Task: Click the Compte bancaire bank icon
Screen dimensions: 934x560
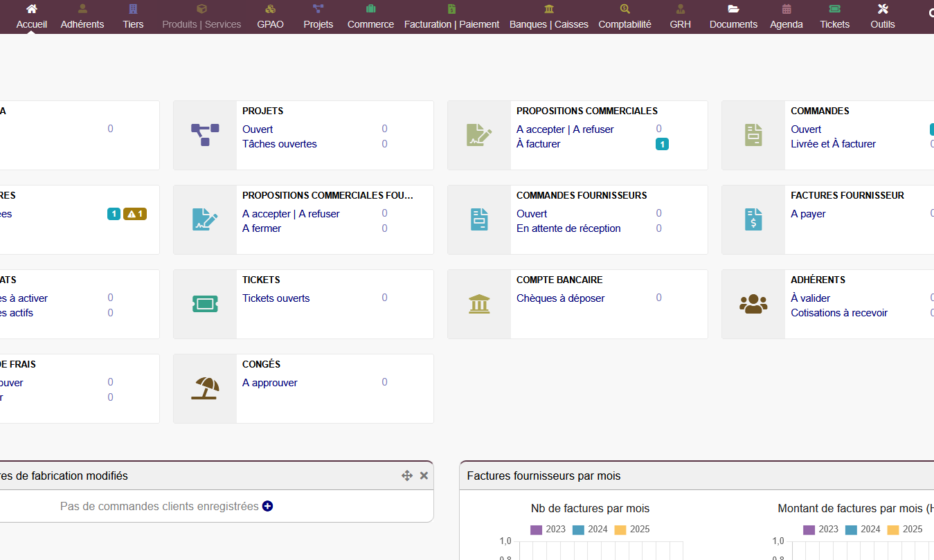Action: pyautogui.click(x=479, y=304)
